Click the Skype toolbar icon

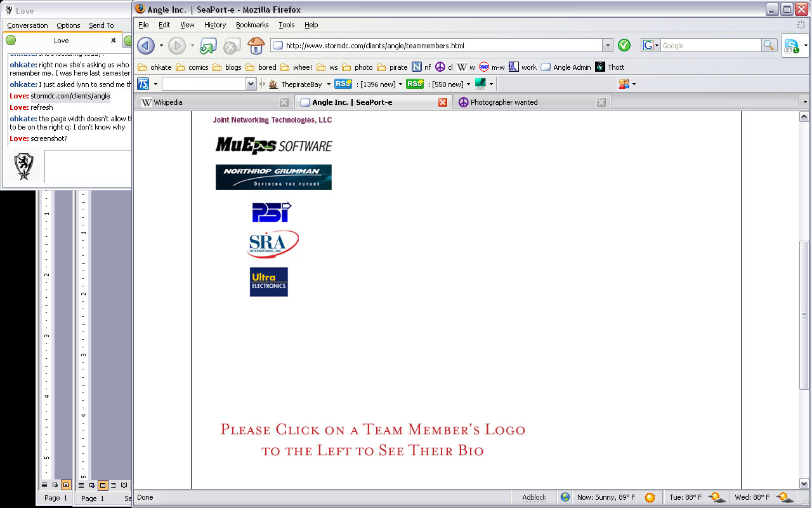tap(791, 46)
